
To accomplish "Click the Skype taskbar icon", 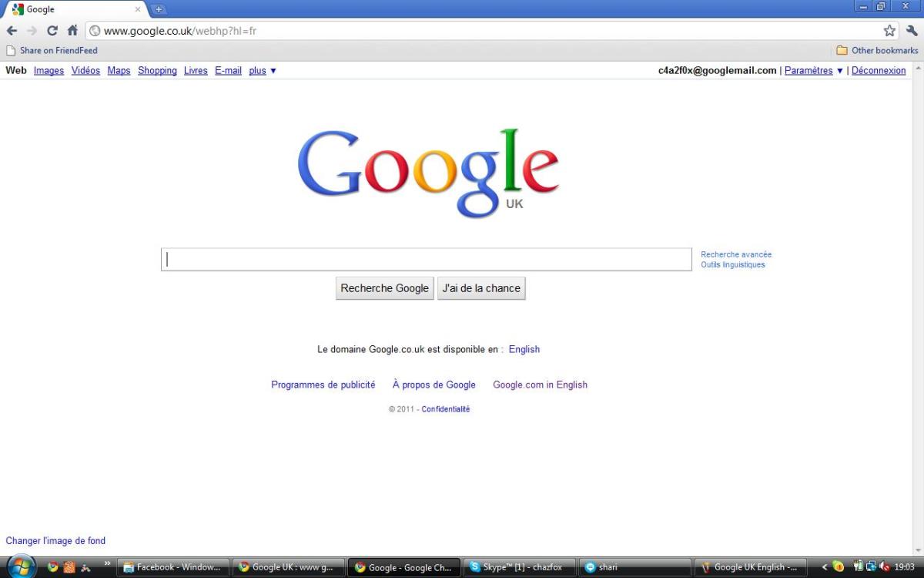I will point(519,567).
